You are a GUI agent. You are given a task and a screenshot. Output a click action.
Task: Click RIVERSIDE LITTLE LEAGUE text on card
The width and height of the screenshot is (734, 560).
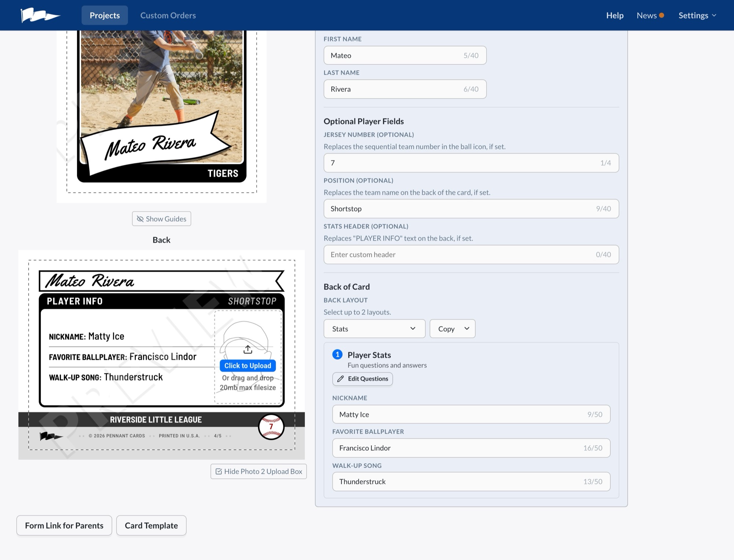tap(156, 420)
